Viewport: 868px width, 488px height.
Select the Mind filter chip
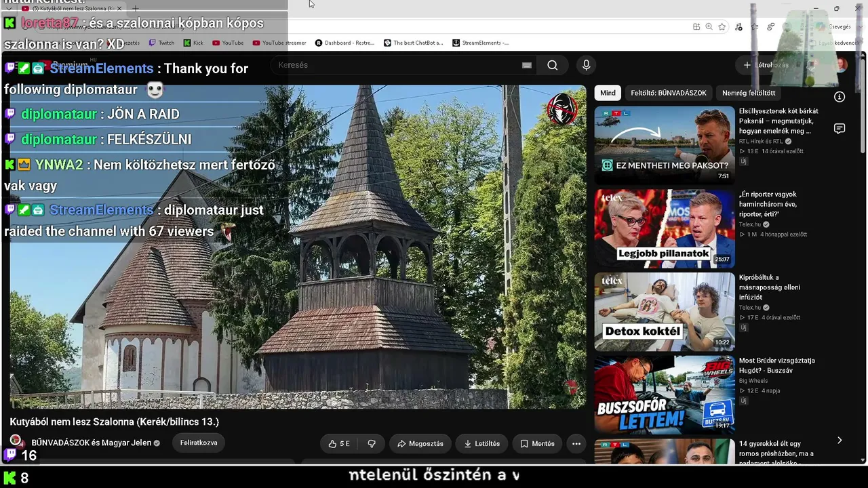click(x=608, y=93)
